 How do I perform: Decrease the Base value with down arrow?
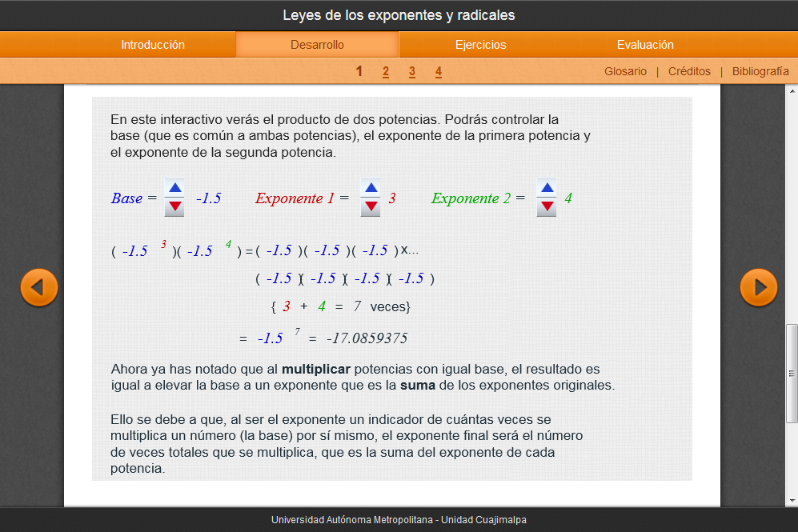(174, 207)
